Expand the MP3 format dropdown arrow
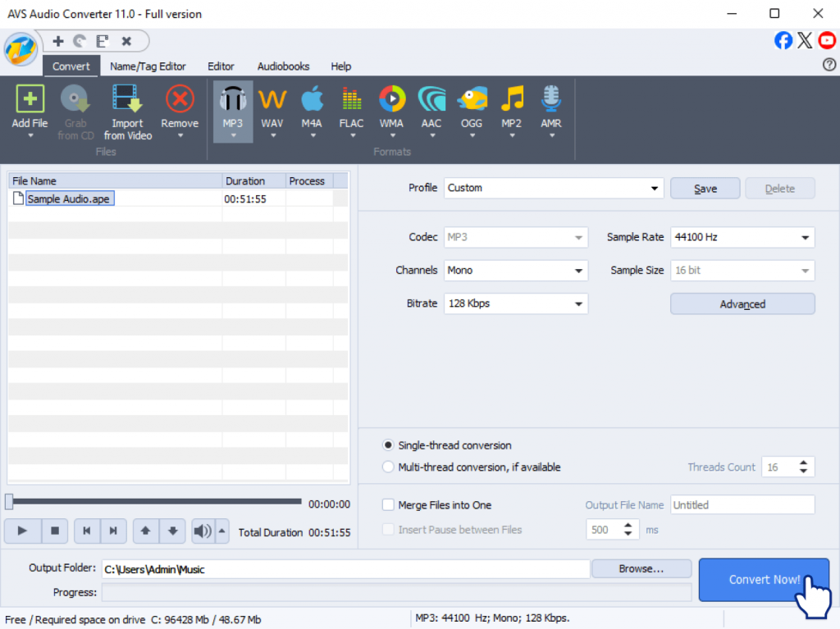The height and width of the screenshot is (629, 840). (233, 136)
